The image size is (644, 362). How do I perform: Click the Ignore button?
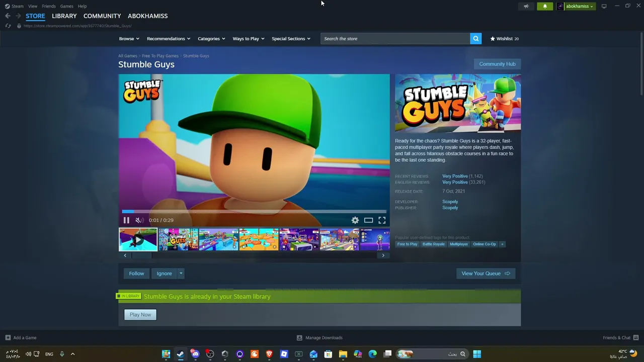click(164, 274)
